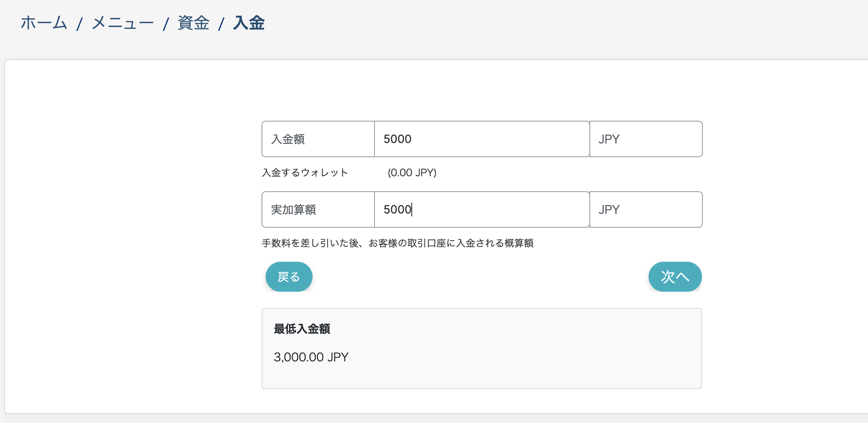
Task: Focus the 実加算額 amount input field
Action: [482, 209]
